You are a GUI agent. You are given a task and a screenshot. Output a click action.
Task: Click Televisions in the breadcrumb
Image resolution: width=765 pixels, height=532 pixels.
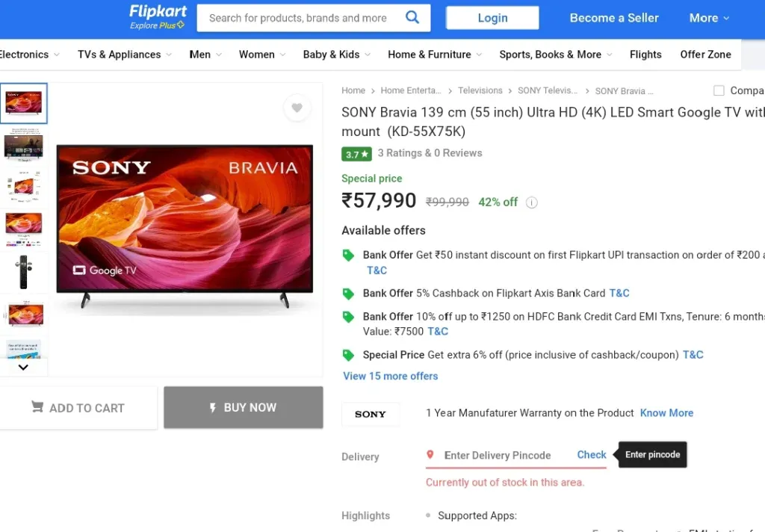click(480, 90)
